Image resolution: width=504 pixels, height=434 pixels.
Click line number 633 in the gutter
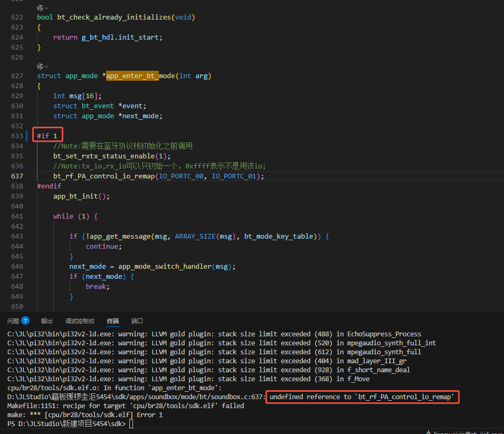coord(17,136)
